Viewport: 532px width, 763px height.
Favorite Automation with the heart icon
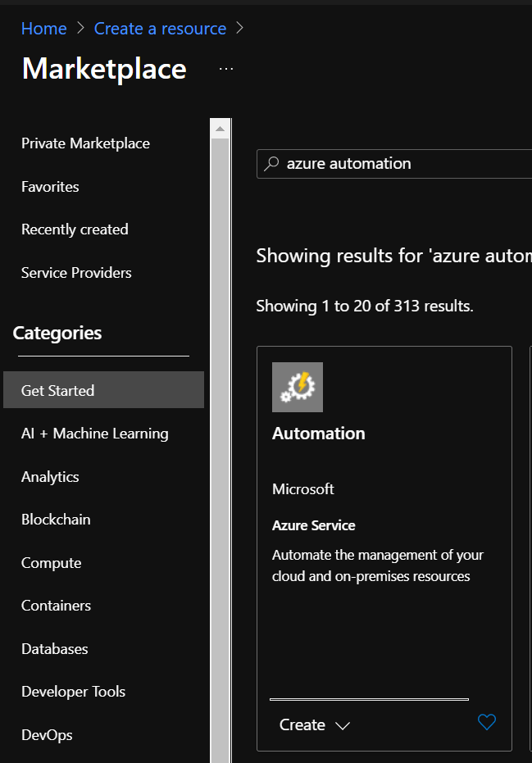click(487, 722)
